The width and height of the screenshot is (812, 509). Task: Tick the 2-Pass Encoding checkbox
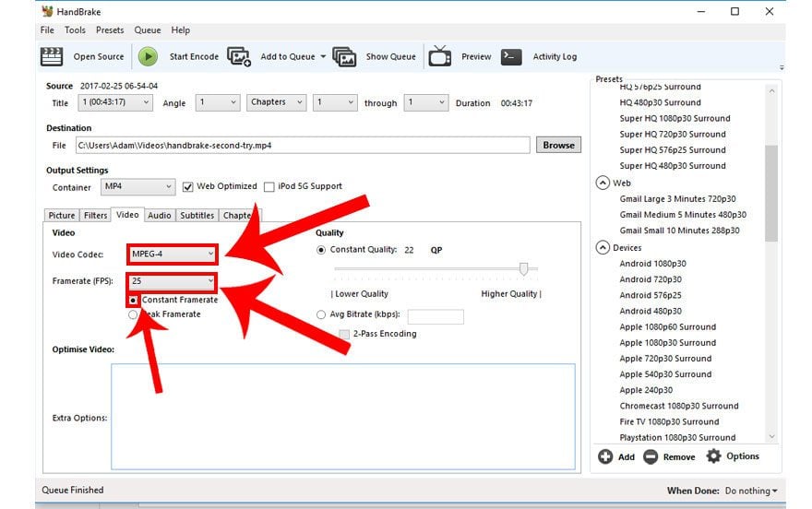click(344, 334)
